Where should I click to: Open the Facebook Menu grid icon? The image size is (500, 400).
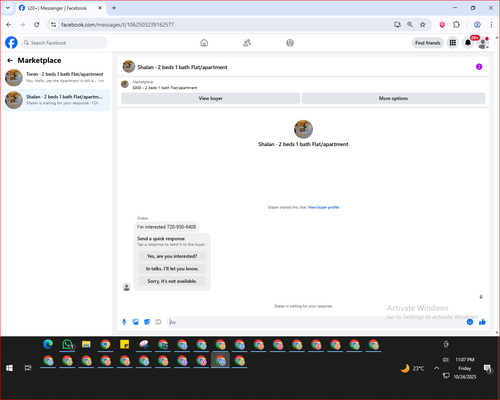point(453,43)
